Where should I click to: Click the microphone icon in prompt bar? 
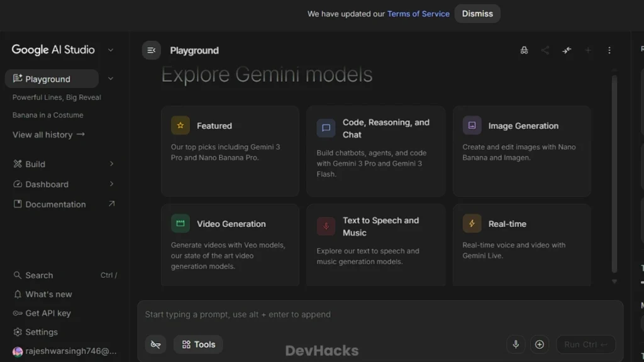(x=516, y=344)
